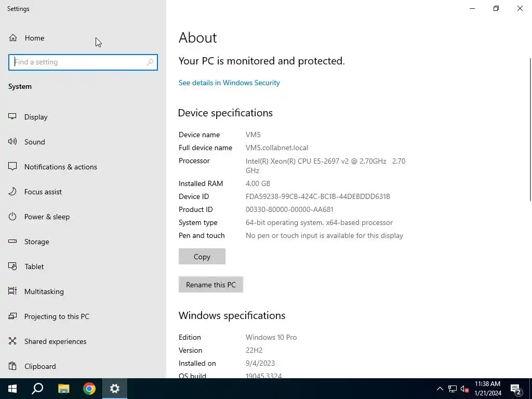Click Product ID 00330-80000-00000-AA681
Image resolution: width=532 pixels, height=399 pixels.
289,209
